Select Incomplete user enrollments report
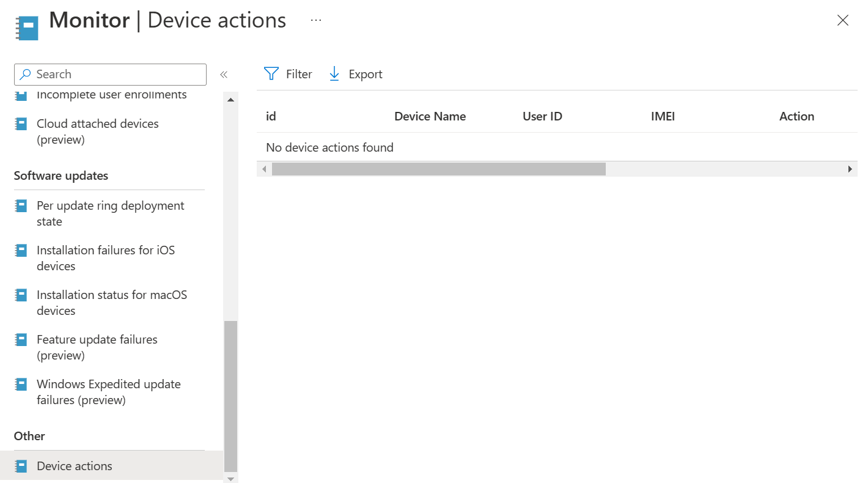Viewport: 868px width, 483px height. point(111,94)
